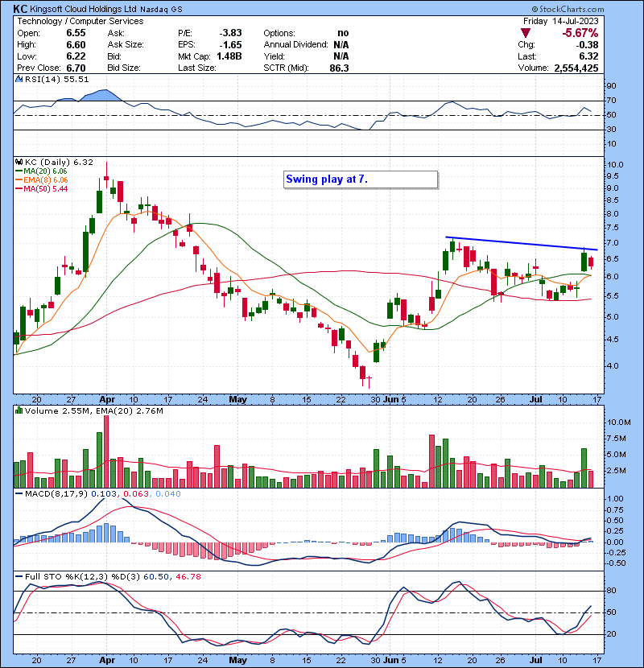Viewport: 644px width, 668px height.
Task: Click the tallest green volume bar in March
Action: 98,460
